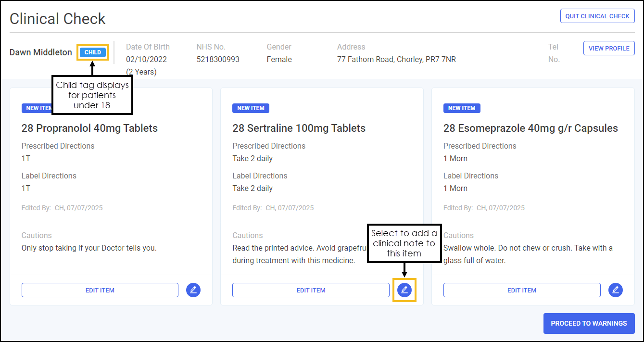Add clinical note to Propranolol item
The image size is (644, 342).
coord(193,290)
